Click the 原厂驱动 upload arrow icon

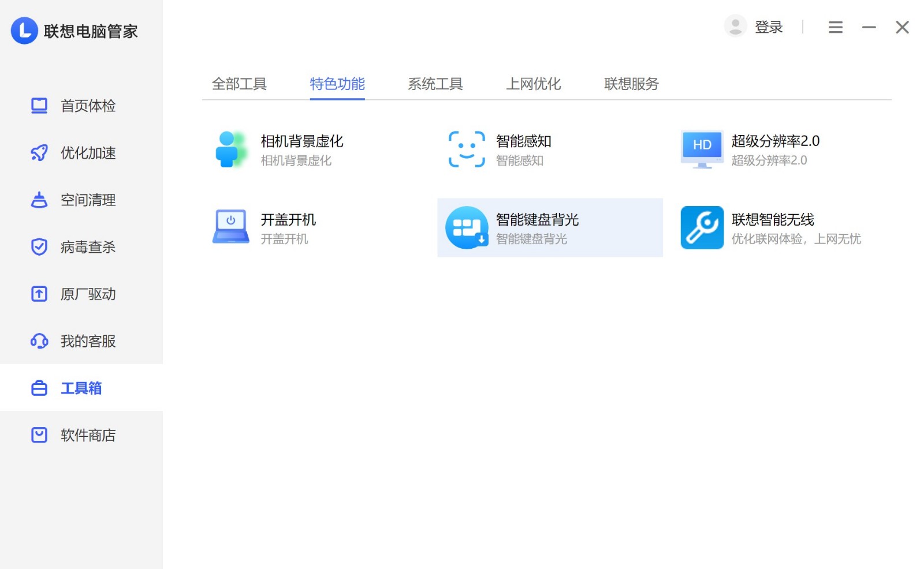coord(39,294)
